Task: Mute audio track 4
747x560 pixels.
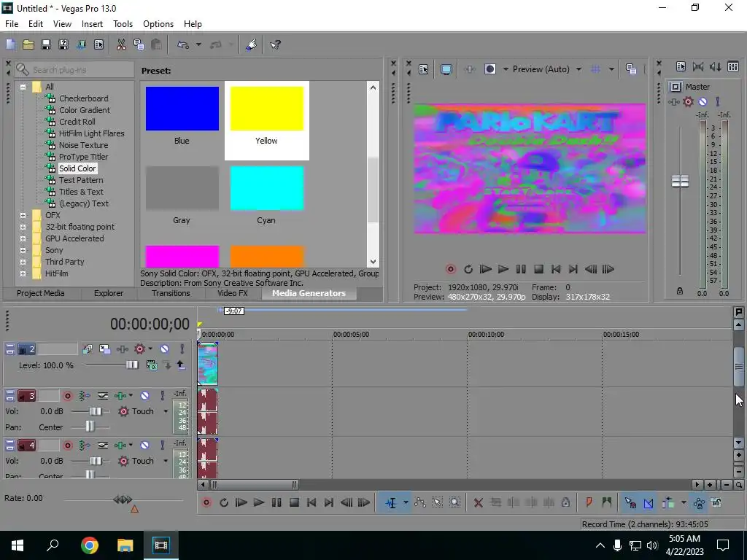Action: tap(145, 446)
